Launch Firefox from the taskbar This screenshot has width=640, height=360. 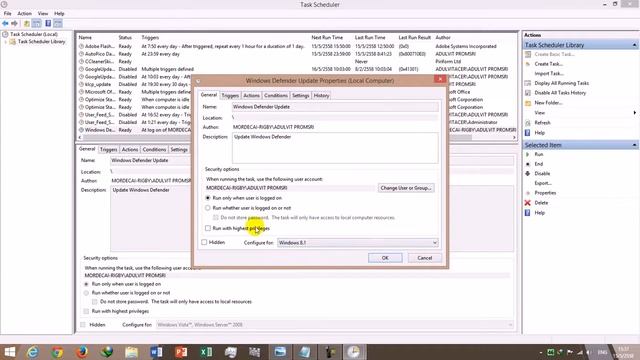click(82, 352)
